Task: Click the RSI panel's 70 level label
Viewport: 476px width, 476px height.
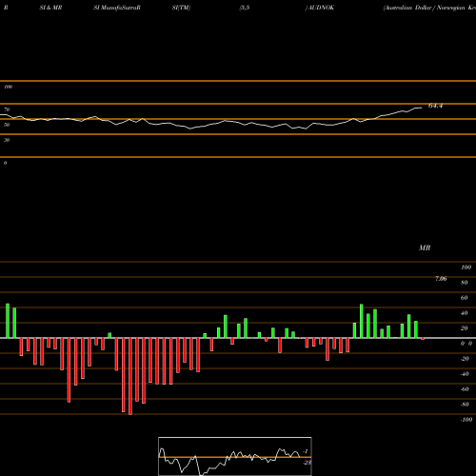Action: click(x=7, y=109)
